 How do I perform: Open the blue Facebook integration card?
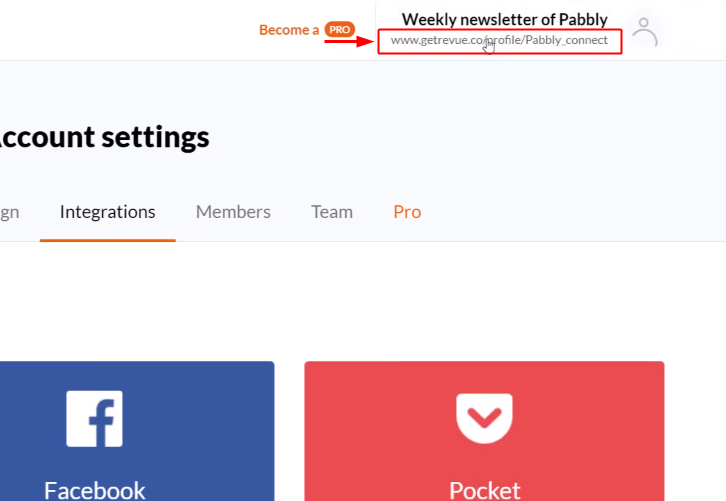point(137,431)
